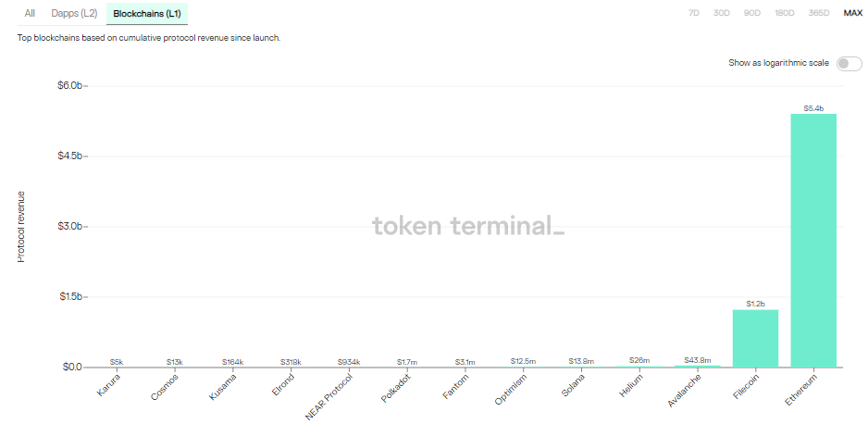Choose the 90D time range

click(x=751, y=13)
